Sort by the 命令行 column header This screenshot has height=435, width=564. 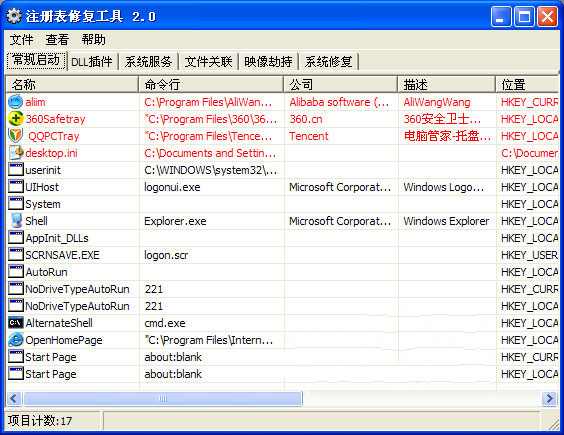[x=211, y=85]
